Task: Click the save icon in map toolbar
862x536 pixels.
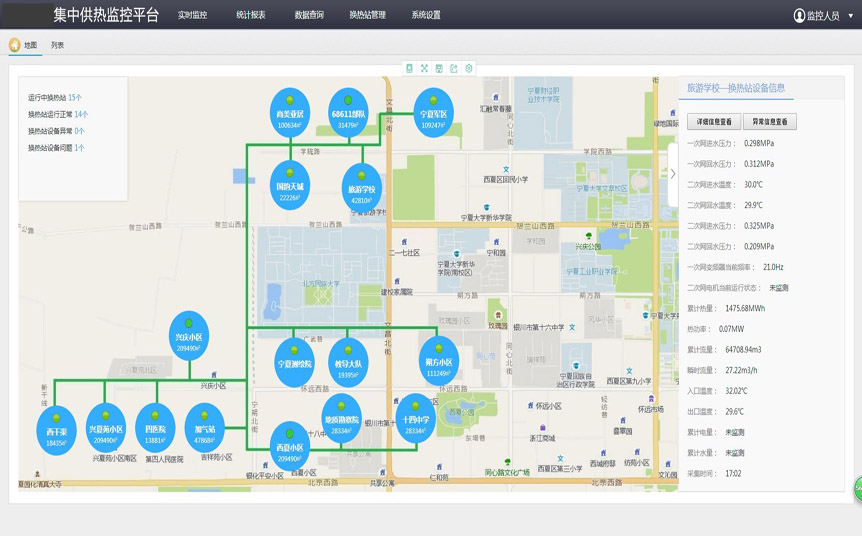Action: click(x=439, y=69)
